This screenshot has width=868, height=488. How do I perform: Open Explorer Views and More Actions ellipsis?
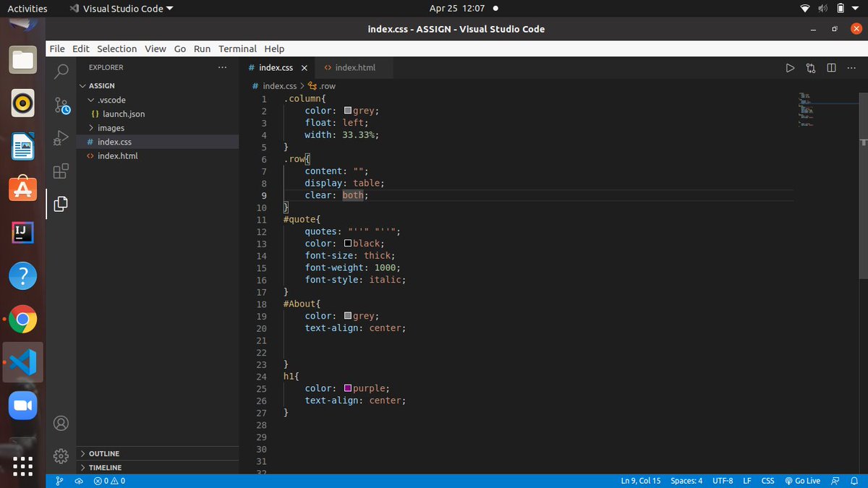click(222, 67)
